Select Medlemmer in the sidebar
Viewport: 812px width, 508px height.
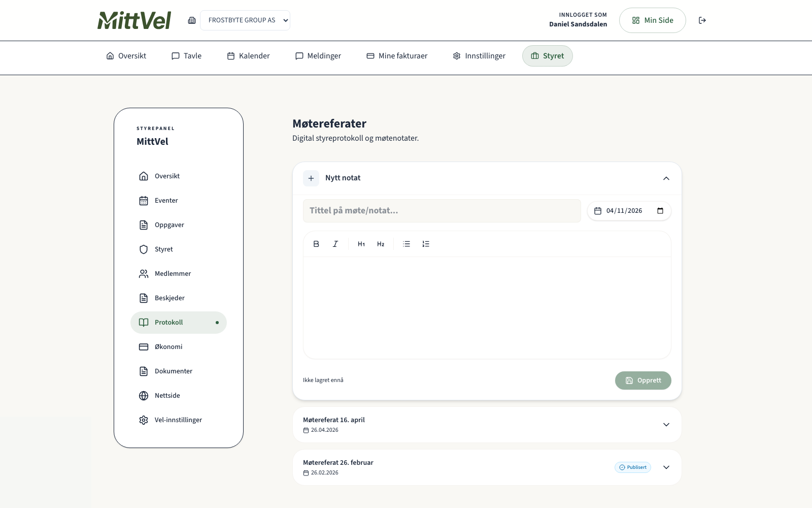point(173,274)
